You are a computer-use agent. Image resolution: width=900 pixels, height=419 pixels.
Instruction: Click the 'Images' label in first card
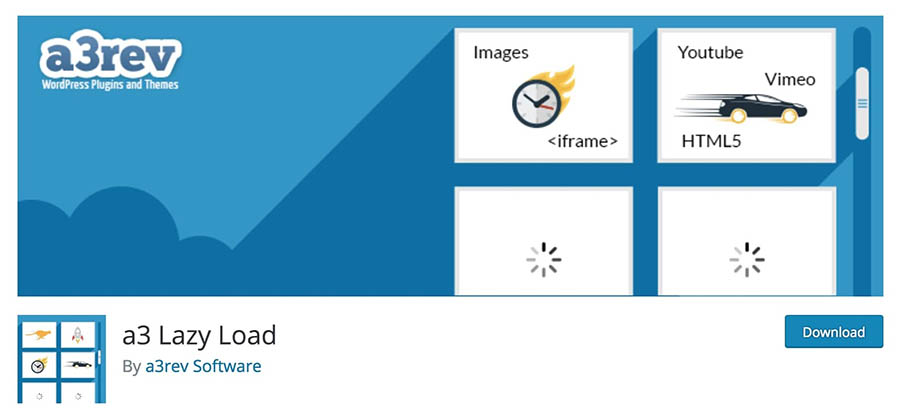click(501, 53)
